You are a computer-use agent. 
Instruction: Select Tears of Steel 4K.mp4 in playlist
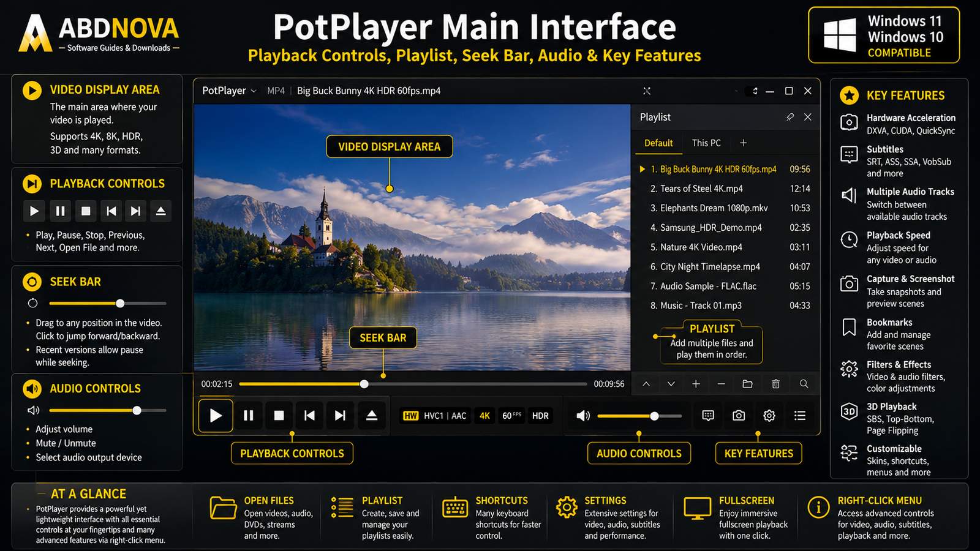[725, 189]
